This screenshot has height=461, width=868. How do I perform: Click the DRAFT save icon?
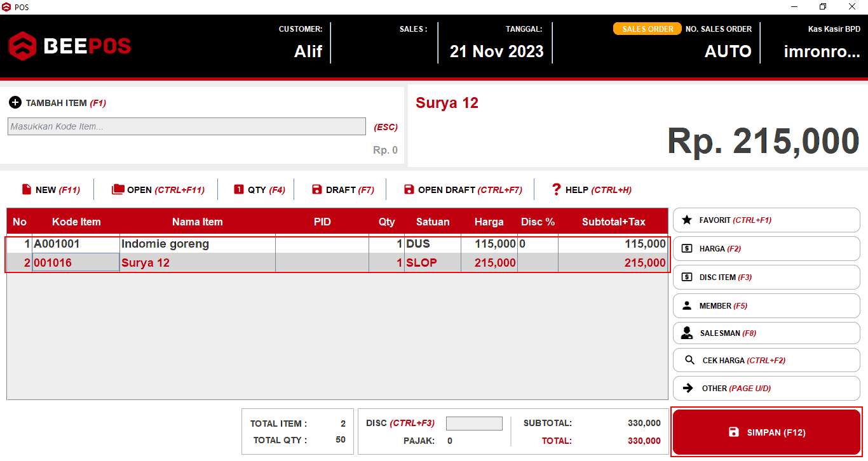(x=317, y=189)
